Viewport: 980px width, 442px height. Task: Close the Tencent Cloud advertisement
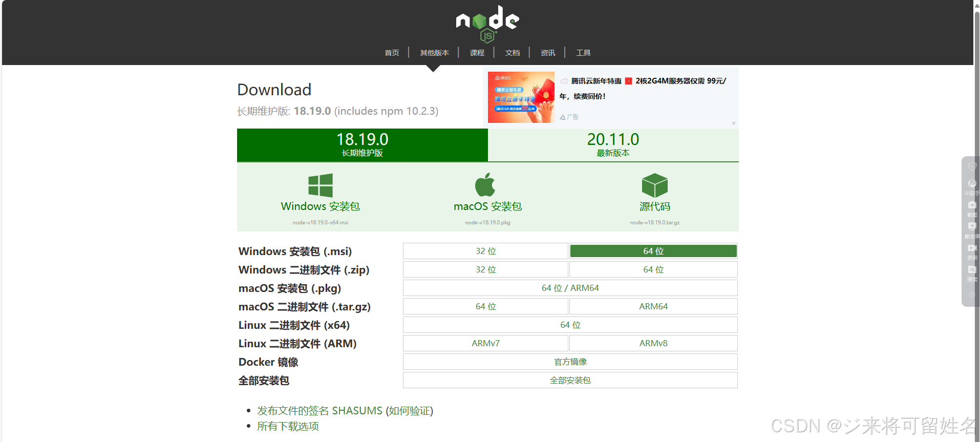click(734, 123)
